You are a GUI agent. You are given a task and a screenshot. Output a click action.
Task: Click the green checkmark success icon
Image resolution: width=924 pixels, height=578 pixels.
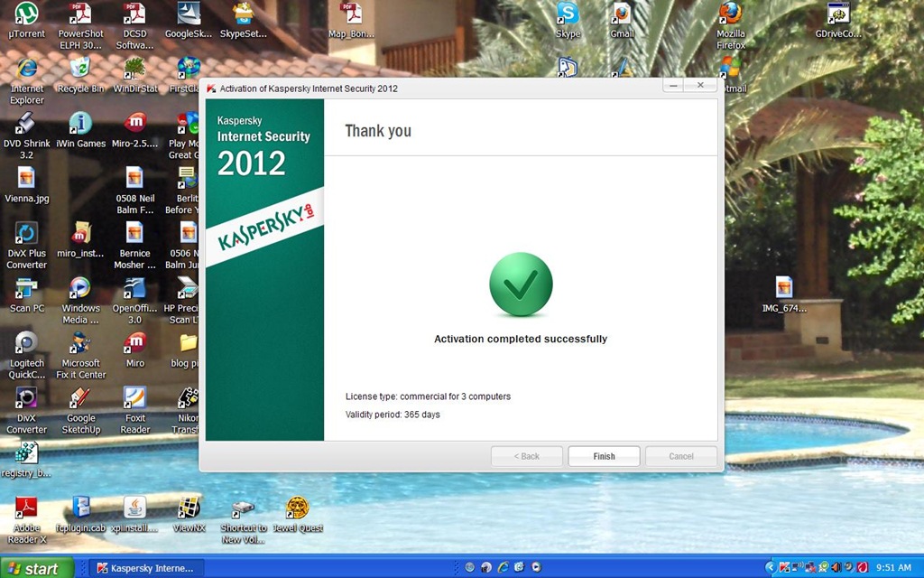(521, 284)
